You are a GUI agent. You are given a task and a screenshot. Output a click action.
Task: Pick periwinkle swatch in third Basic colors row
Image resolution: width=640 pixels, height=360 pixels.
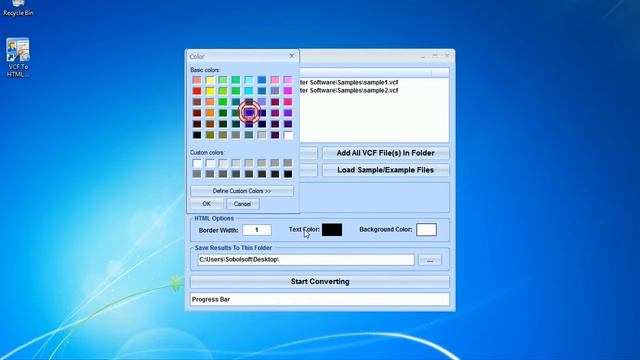[x=262, y=102]
